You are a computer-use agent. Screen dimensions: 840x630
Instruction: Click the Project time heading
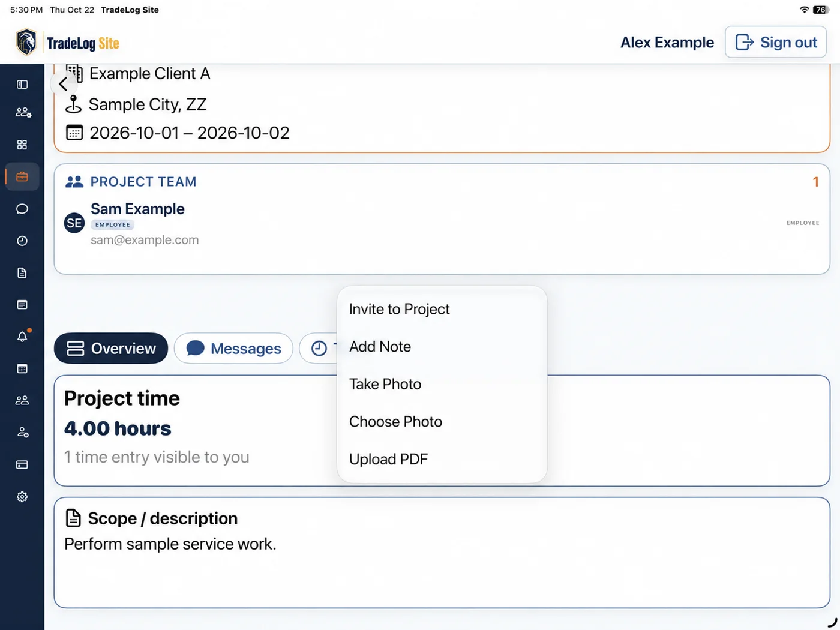122,398
